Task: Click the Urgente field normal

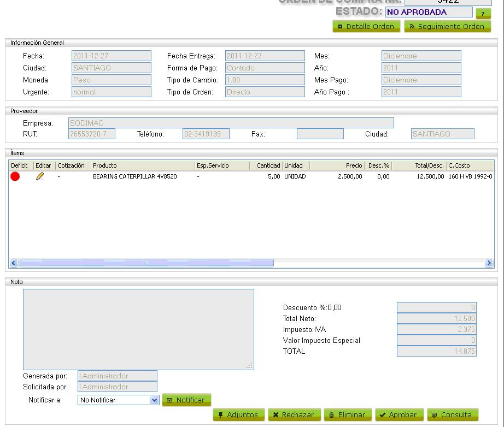Action: [111, 92]
